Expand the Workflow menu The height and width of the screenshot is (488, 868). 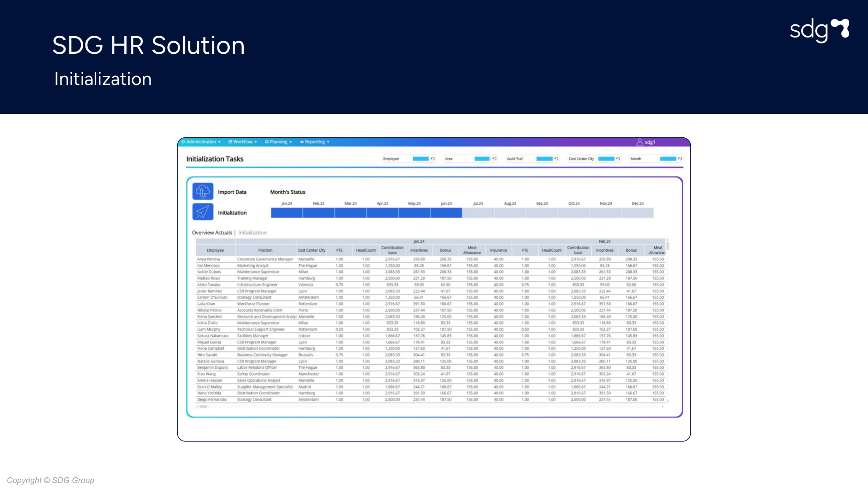tap(243, 142)
